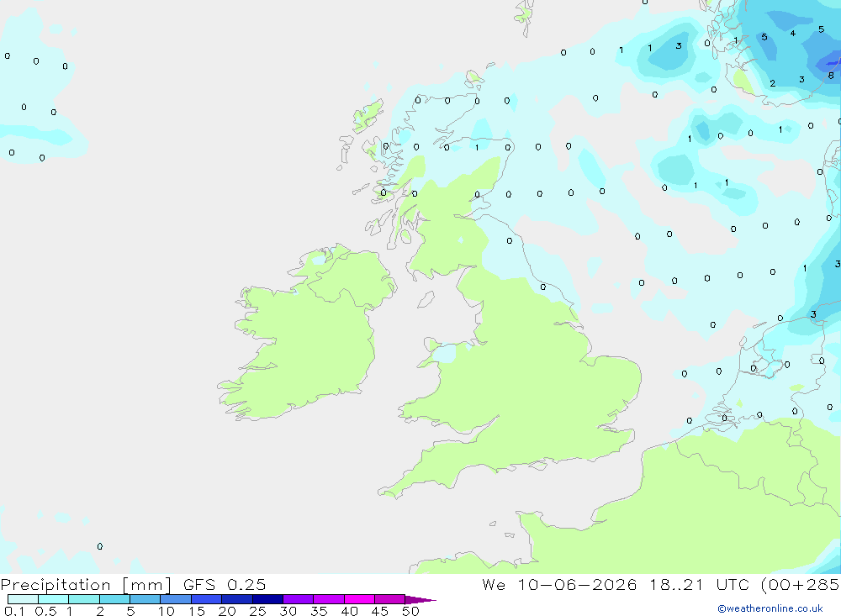The width and height of the screenshot is (841, 616).
Task: Select the 30–35 mm purple legend swatch
Action: [298, 599]
